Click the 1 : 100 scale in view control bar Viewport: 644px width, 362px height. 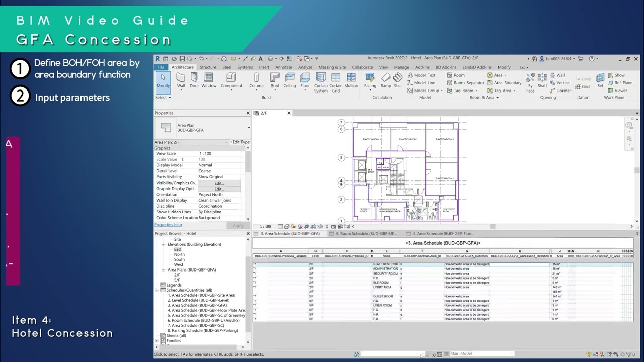coord(265,227)
